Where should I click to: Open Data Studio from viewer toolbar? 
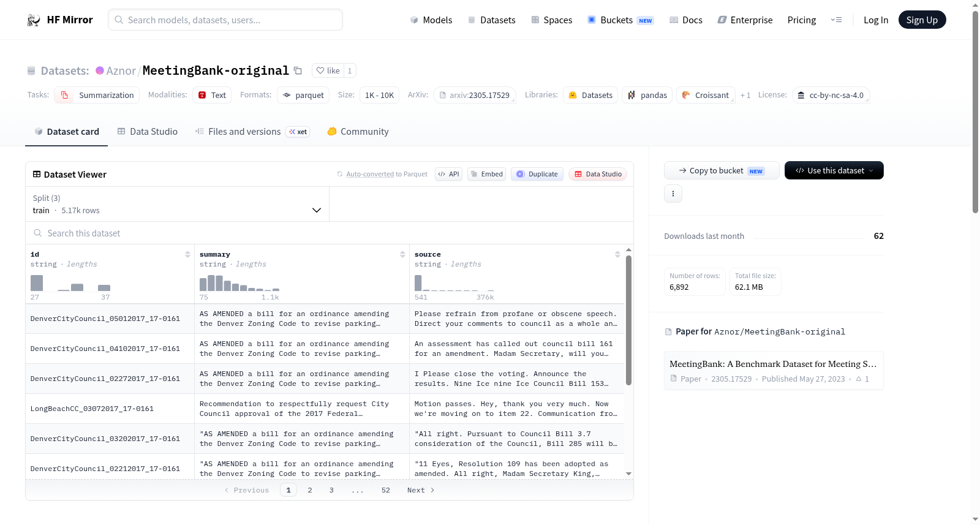tap(597, 174)
